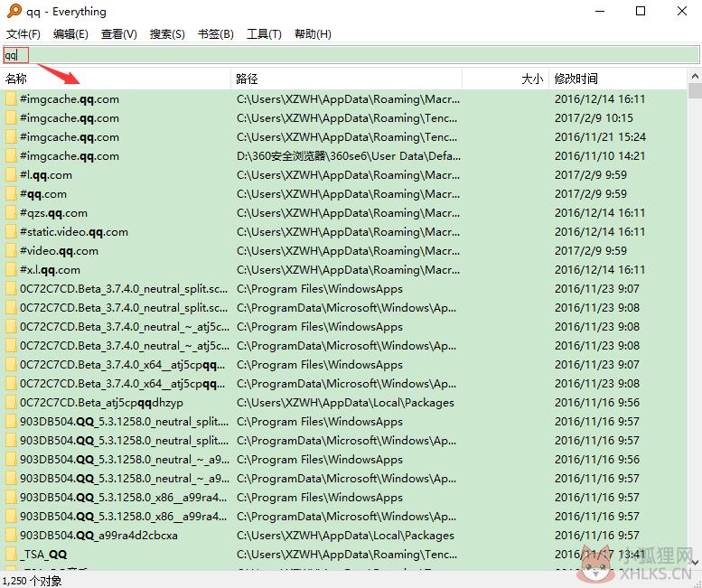
Task: Open the 书签(B) menu
Action: pos(215,34)
